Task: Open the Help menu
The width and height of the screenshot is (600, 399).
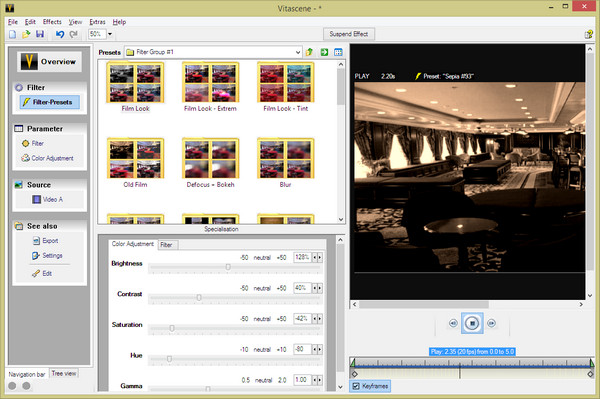Action: coord(119,22)
